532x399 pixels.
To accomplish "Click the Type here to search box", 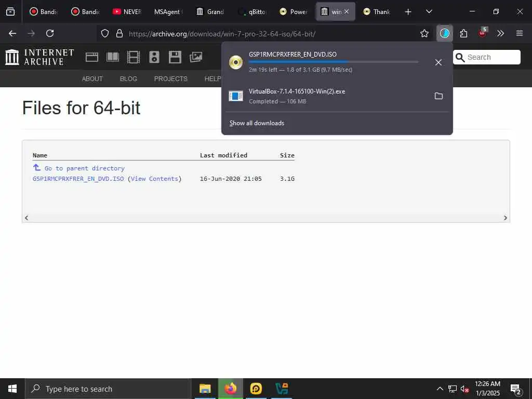I will [x=108, y=389].
